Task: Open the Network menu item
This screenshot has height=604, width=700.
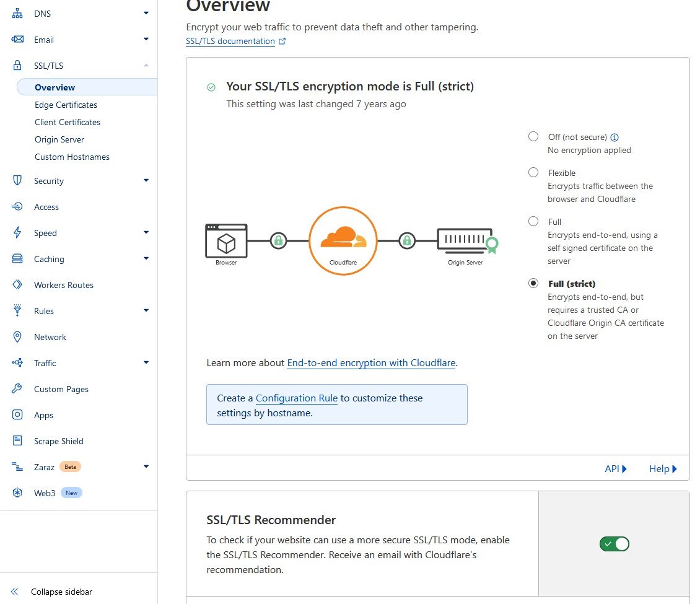Action: coord(50,337)
